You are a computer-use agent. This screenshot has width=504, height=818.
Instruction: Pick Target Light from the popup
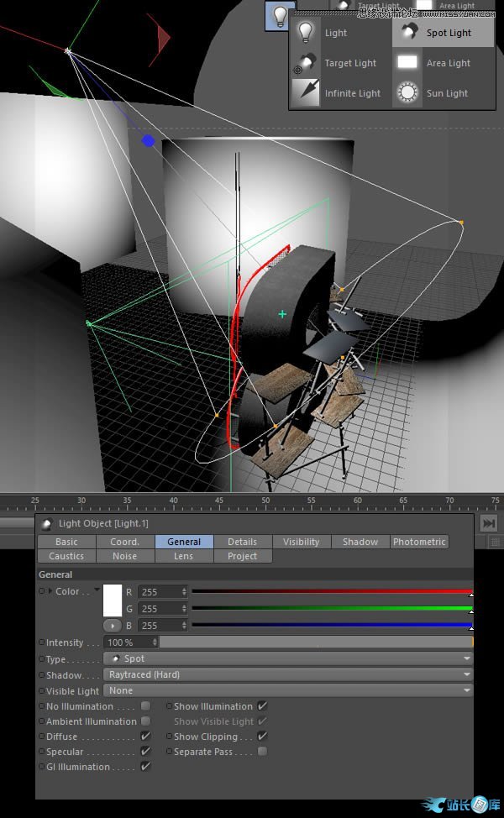pyautogui.click(x=349, y=63)
